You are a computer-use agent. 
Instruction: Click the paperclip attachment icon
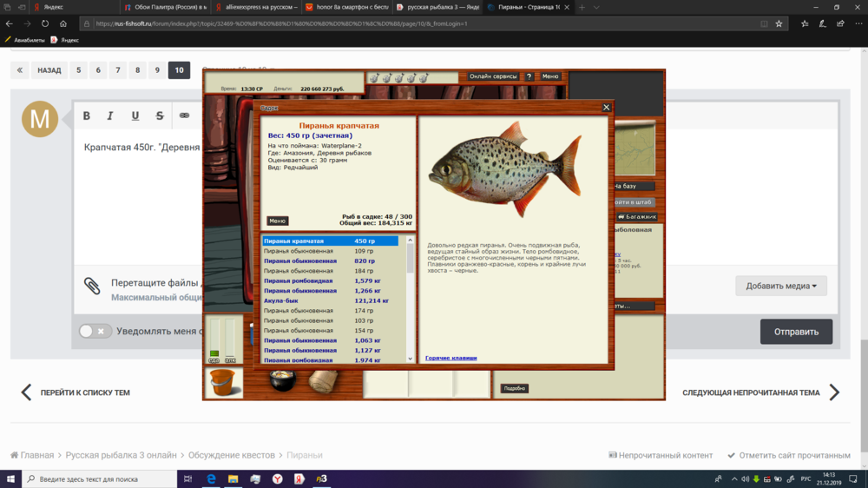coord(92,286)
